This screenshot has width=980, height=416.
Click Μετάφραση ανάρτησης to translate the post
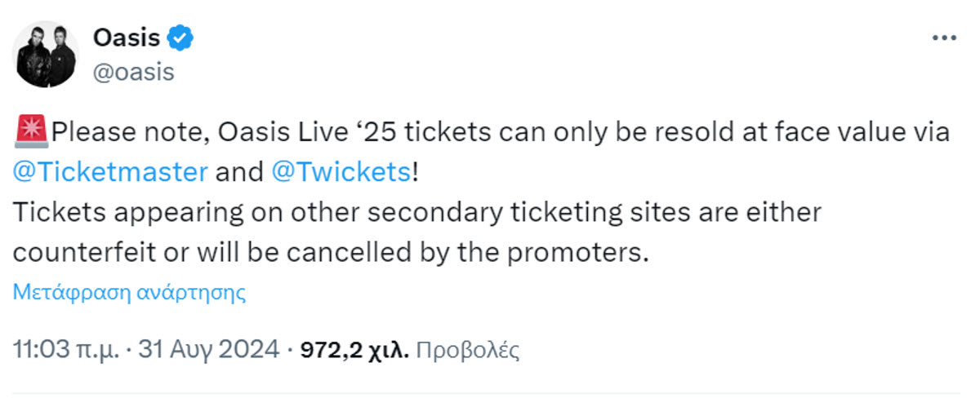(129, 292)
